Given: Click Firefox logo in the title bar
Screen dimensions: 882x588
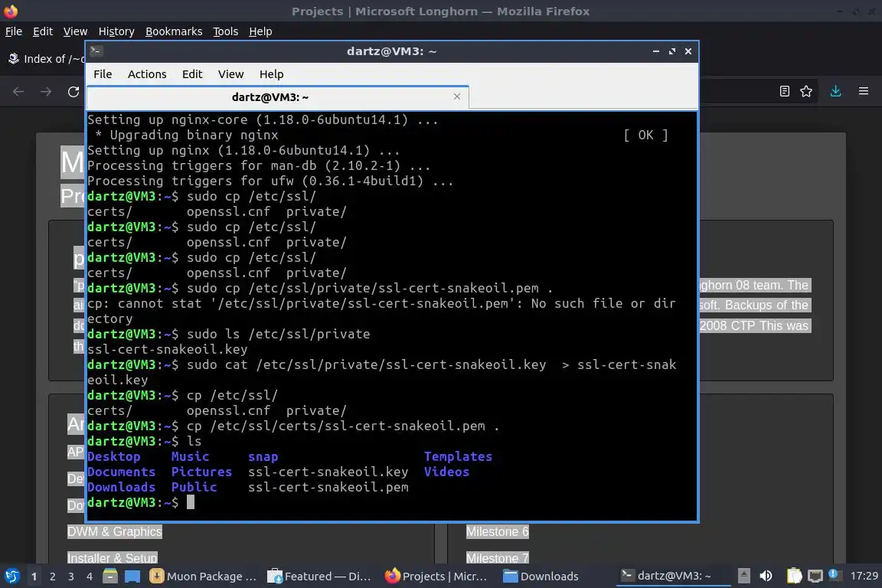Looking at the screenshot, I should pyautogui.click(x=11, y=11).
